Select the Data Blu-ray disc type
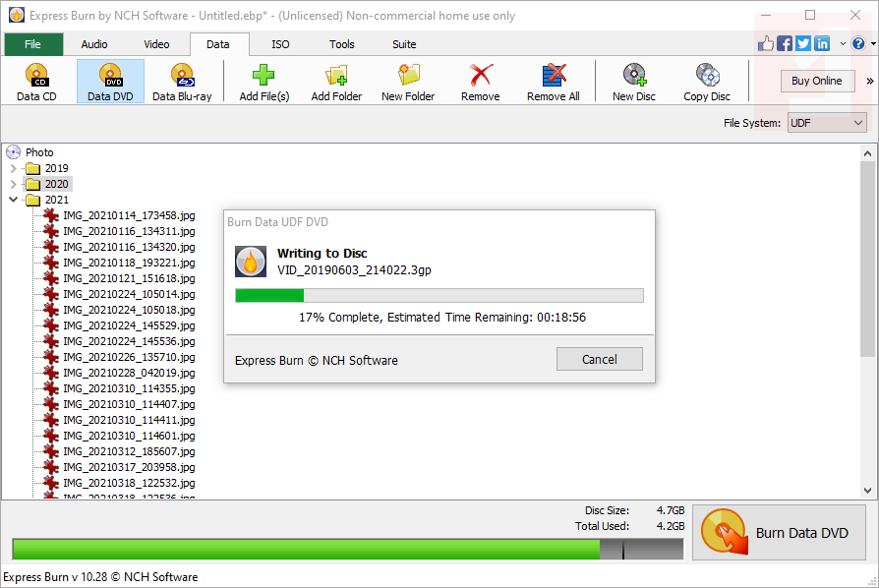 point(182,82)
